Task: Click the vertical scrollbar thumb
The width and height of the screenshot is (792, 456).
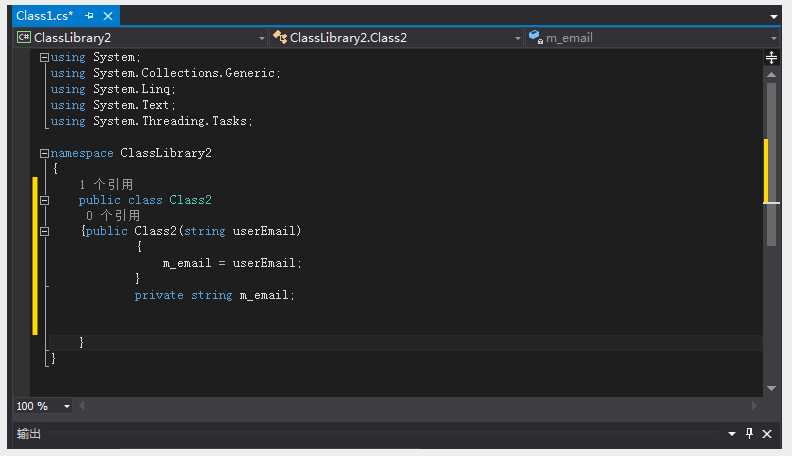Action: point(771,164)
